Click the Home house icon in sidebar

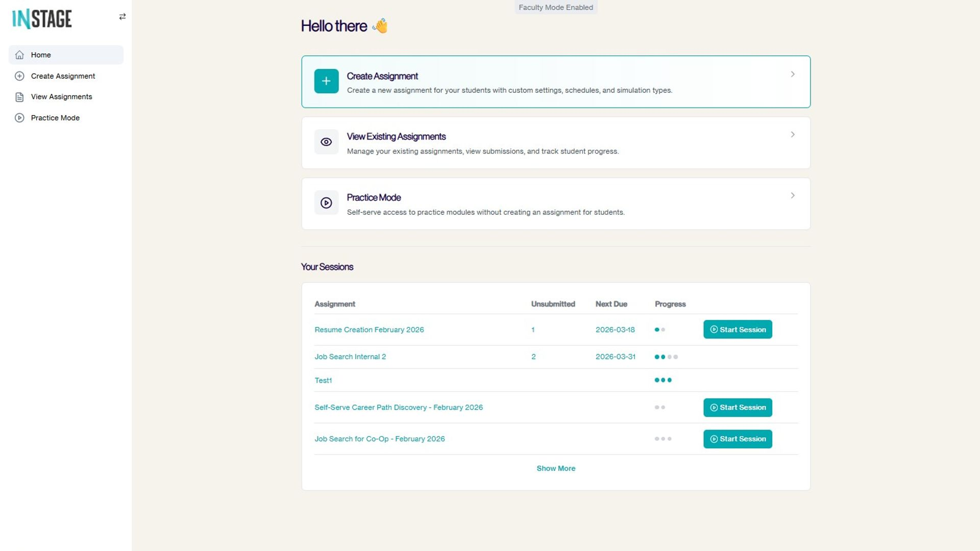pyautogui.click(x=19, y=55)
